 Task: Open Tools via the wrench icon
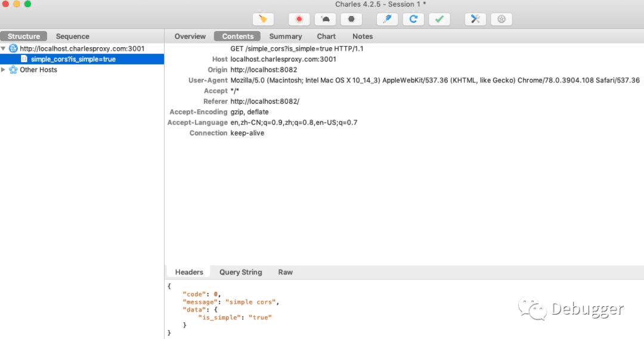click(475, 19)
